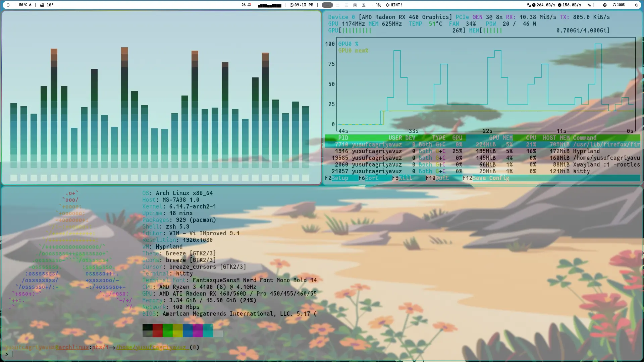644x362 pixels.
Task: Open notifications bell showing 26
Action: pos(246,5)
